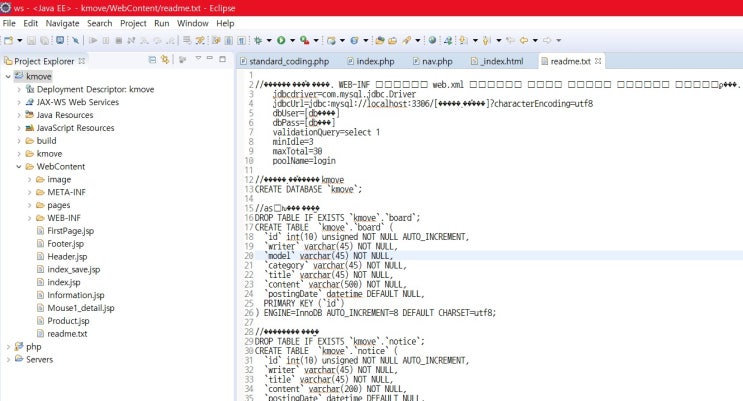The height and width of the screenshot is (401, 743).
Task: Expand JAX-WS Web Services node
Action: [x=19, y=102]
